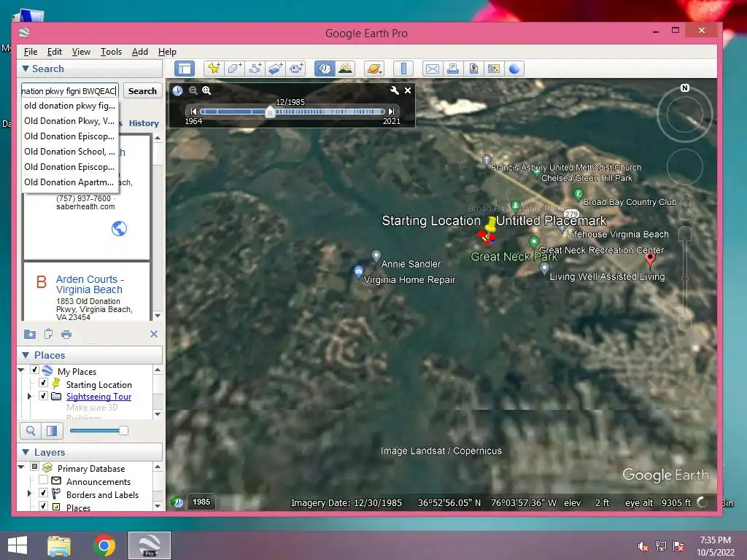Collapse the Primary Database tree
The height and width of the screenshot is (560, 747).
coord(21,467)
